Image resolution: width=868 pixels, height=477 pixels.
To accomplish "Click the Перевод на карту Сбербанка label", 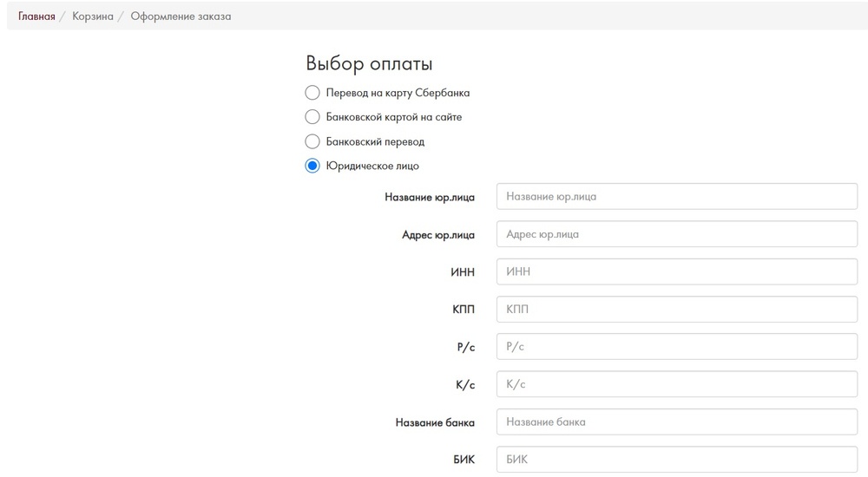I will (x=398, y=93).
